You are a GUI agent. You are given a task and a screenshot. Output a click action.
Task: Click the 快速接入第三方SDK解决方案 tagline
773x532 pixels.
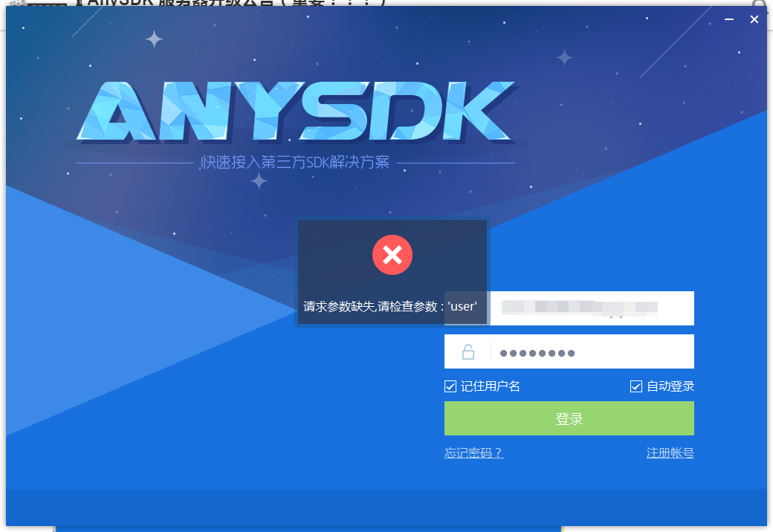click(295, 162)
